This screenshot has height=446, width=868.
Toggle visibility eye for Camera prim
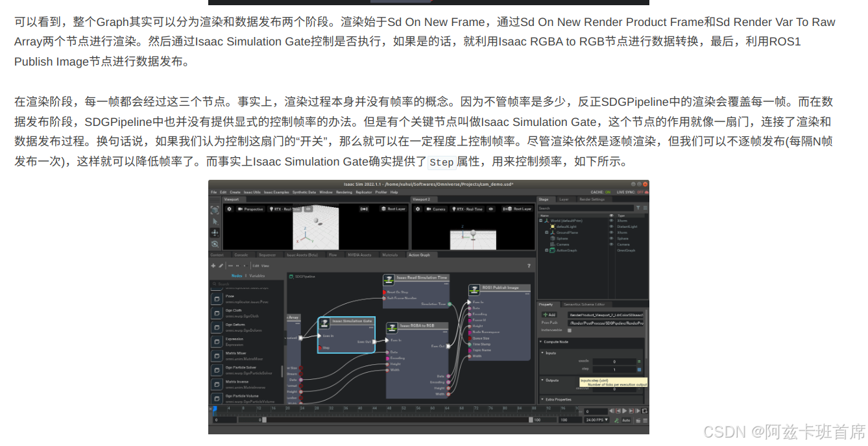point(611,244)
